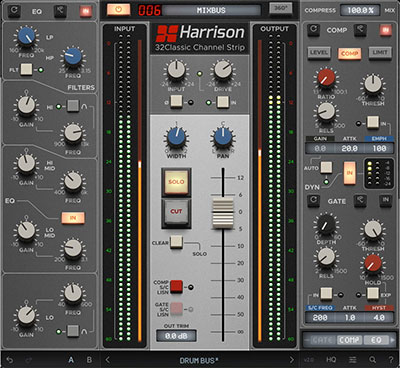Toggle the plugin power button
Image resolution: width=400 pixels, height=368 pixels.
pyautogui.click(x=118, y=10)
